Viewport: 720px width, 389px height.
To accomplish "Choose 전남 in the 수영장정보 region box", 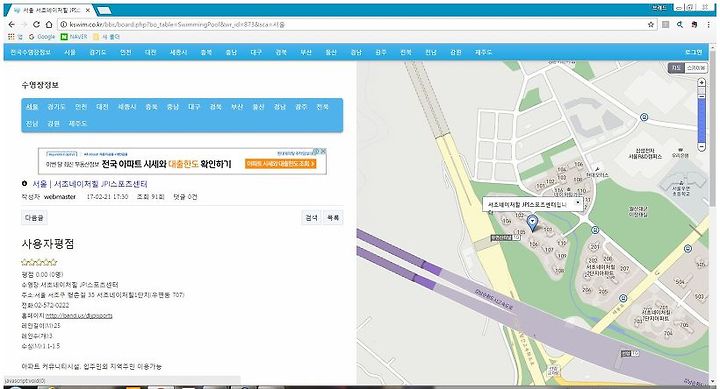I will coord(32,124).
